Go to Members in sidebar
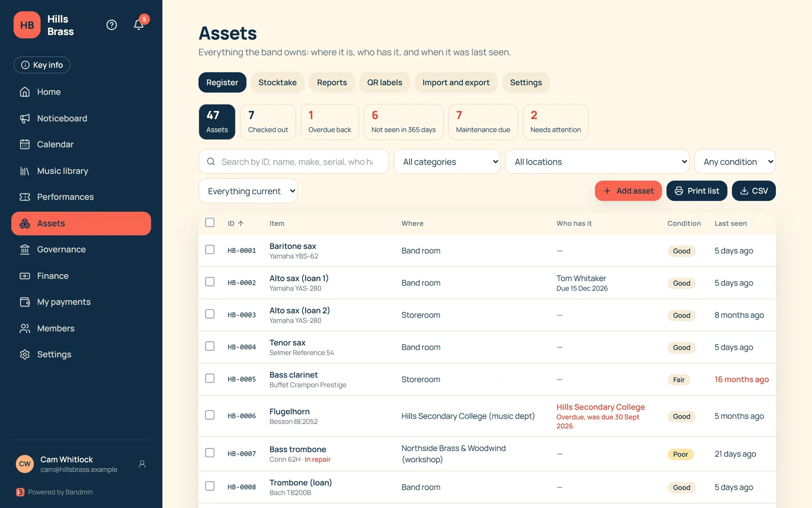Image resolution: width=812 pixels, height=508 pixels. pos(81,328)
